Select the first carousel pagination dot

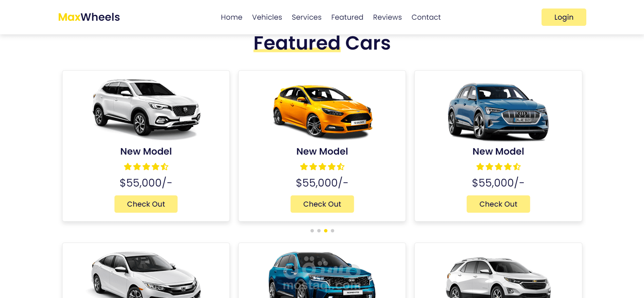click(x=312, y=231)
